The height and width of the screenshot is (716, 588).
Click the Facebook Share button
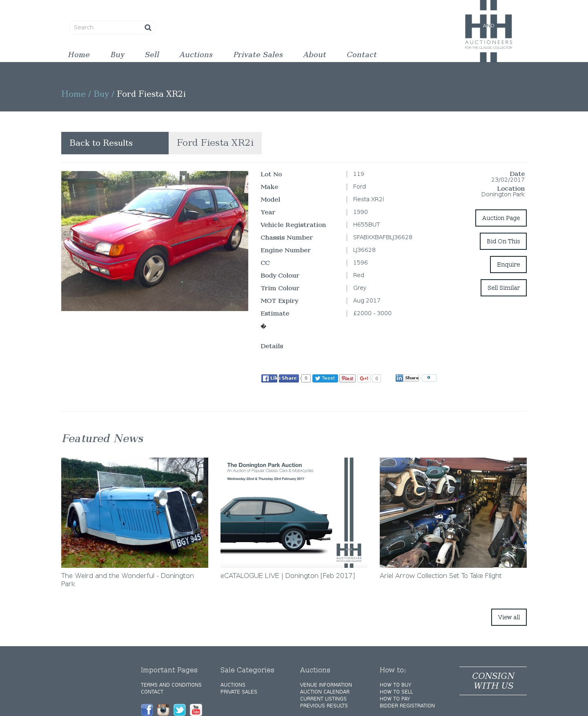[x=289, y=378]
